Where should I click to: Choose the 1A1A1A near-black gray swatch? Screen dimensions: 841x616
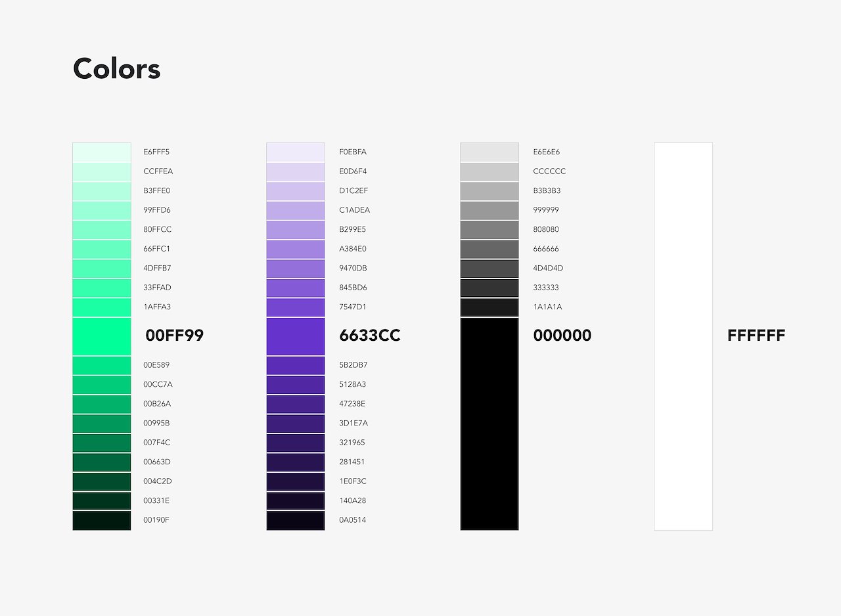click(x=489, y=307)
